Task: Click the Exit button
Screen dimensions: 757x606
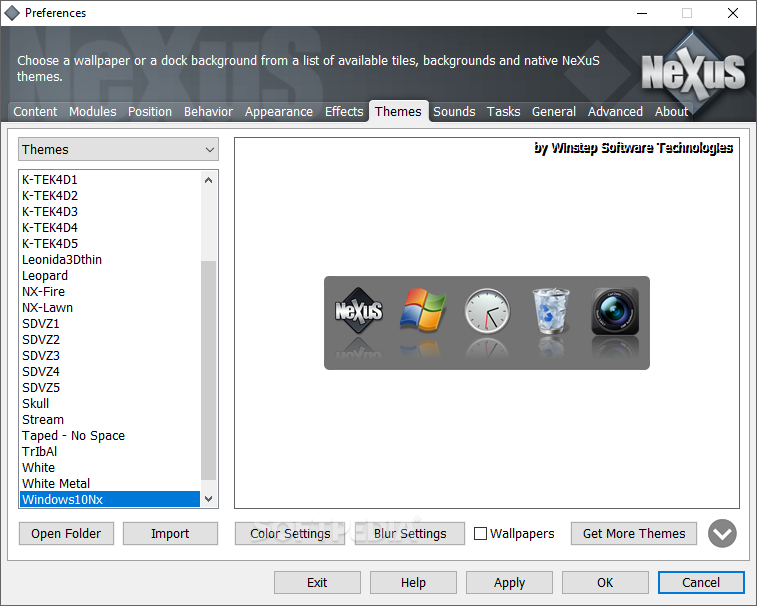Action: (x=317, y=583)
